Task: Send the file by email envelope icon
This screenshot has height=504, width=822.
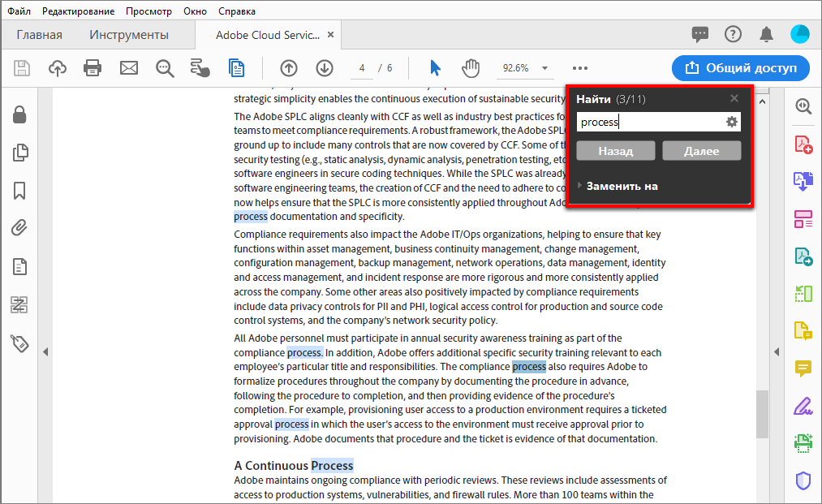Action: [x=129, y=68]
